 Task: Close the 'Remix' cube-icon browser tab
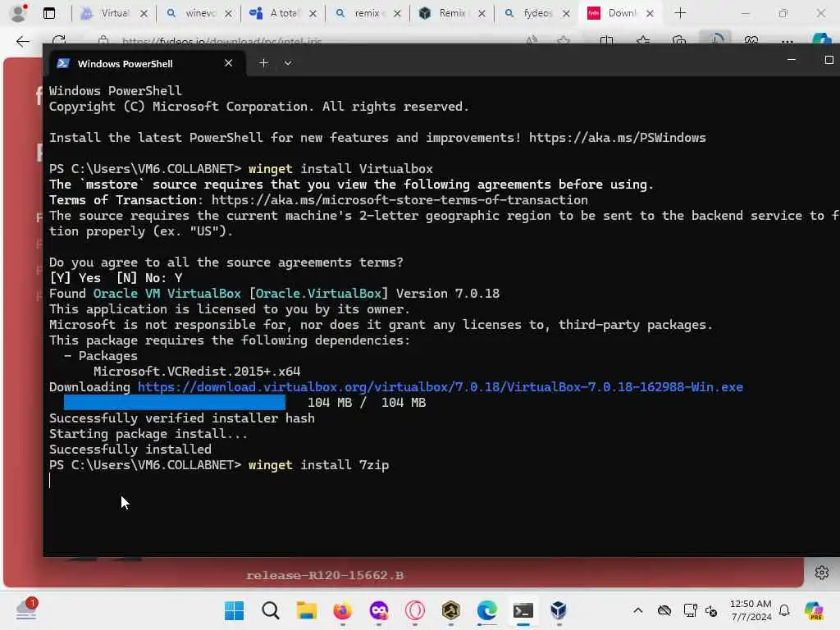coord(482,13)
